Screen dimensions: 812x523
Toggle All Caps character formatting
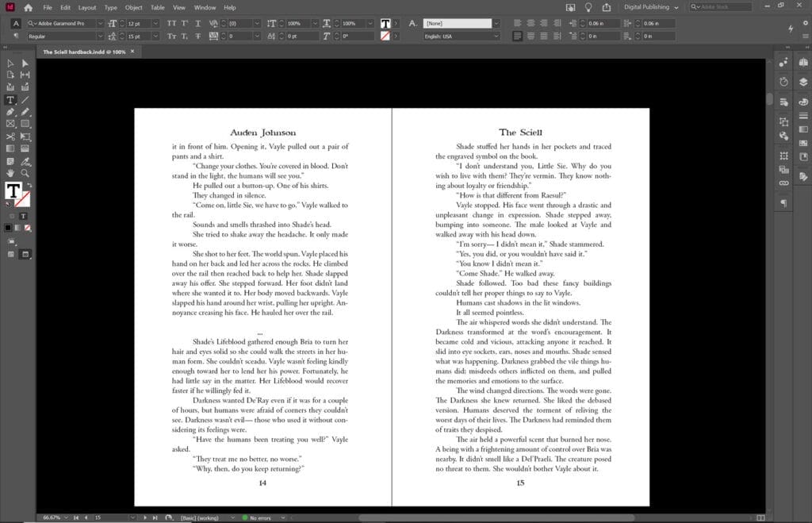tap(170, 24)
